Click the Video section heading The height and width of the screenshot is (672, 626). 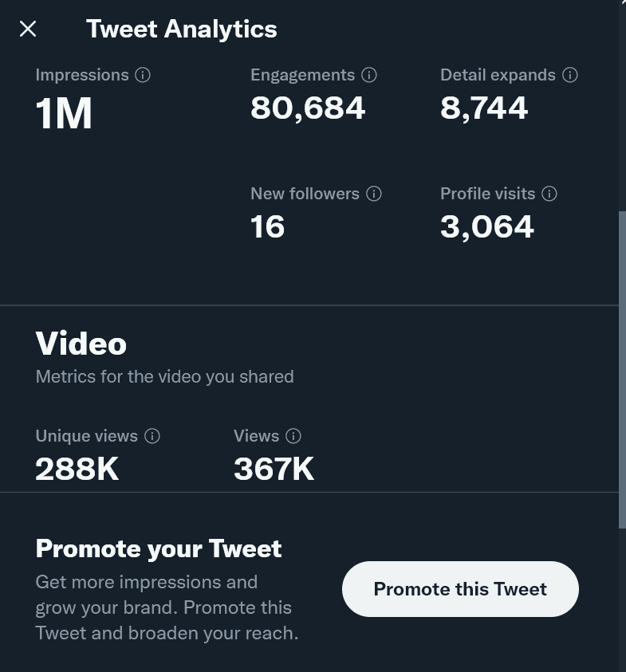[x=81, y=344]
